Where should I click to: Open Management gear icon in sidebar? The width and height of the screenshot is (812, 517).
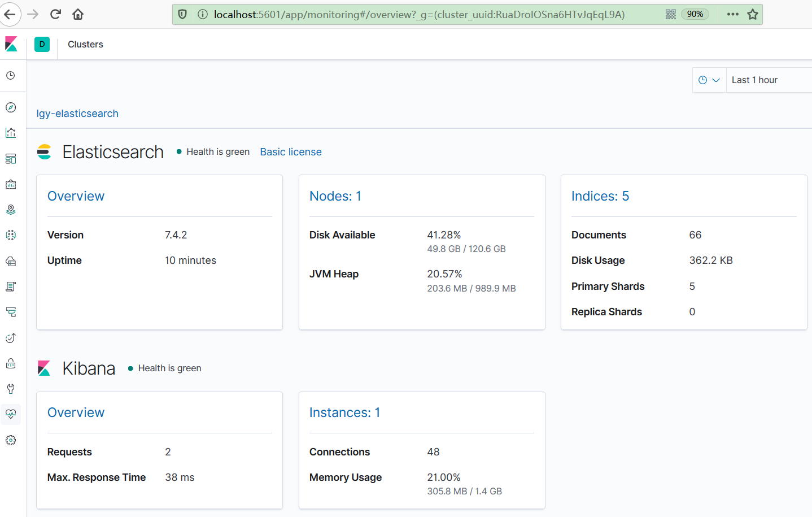point(11,440)
